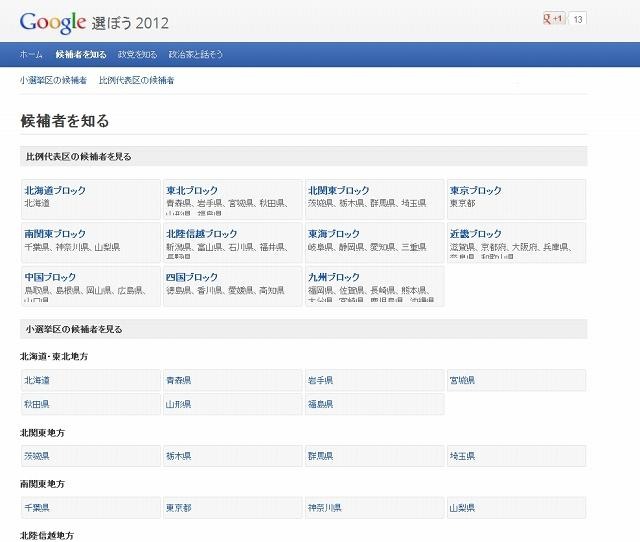Screen dimensions: 640x542
Task: Open the 近畿ブロック link
Action: [476, 233]
